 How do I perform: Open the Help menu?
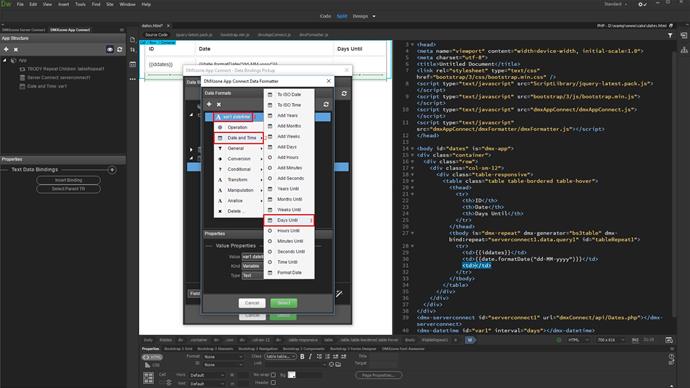pos(146,4)
